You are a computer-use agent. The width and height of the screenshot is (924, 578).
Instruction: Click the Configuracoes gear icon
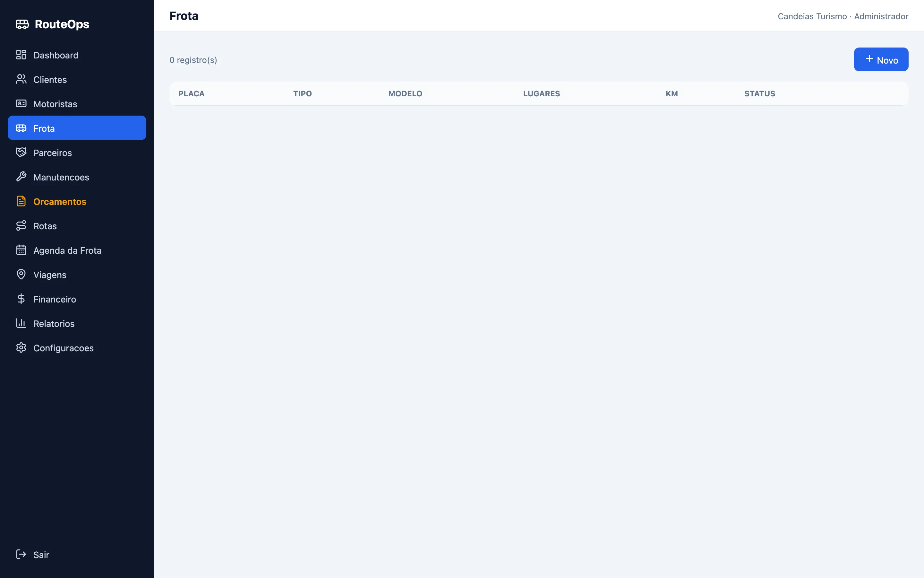pos(21,347)
